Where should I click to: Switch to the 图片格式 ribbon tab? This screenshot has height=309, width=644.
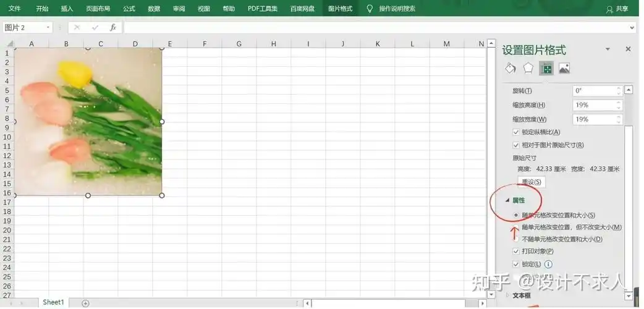point(341,8)
